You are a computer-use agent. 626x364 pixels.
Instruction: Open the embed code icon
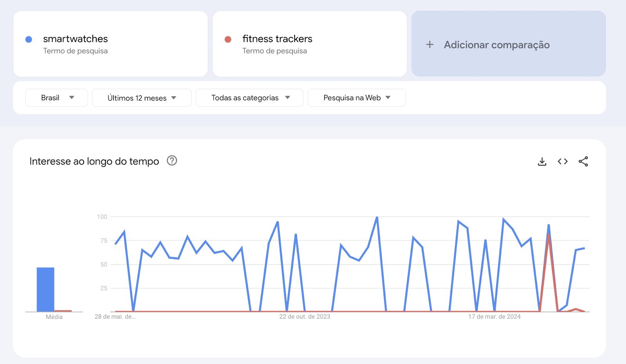[563, 161]
